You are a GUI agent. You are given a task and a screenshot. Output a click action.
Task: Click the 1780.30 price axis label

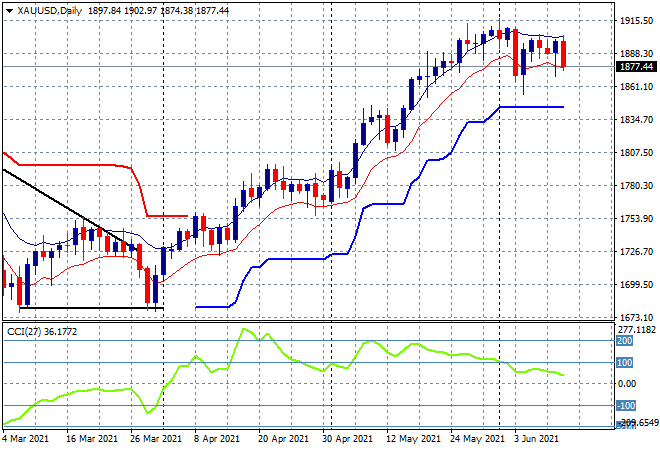click(636, 186)
